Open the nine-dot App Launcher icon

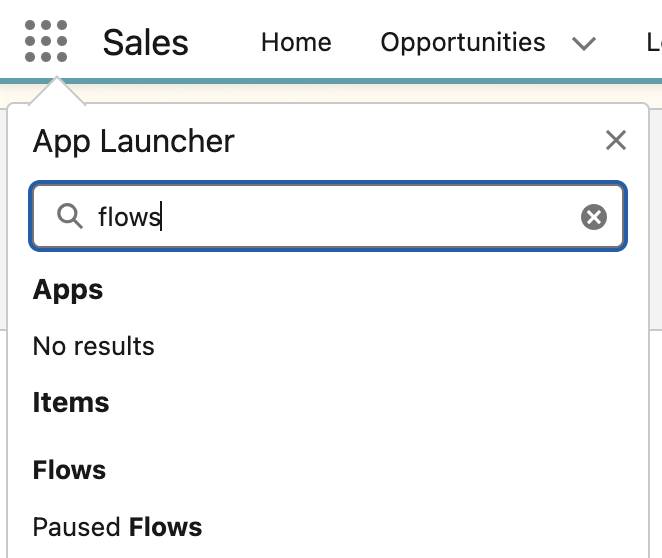46,41
